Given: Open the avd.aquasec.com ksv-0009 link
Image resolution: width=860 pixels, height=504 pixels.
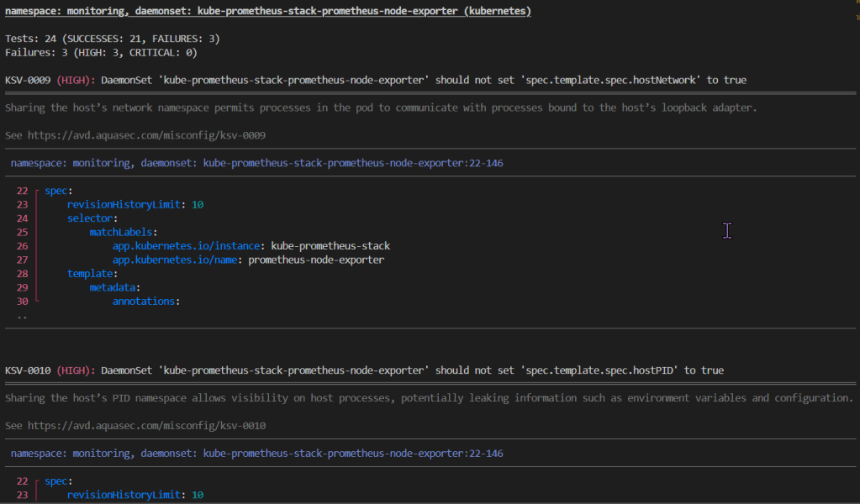Looking at the screenshot, I should pos(146,135).
